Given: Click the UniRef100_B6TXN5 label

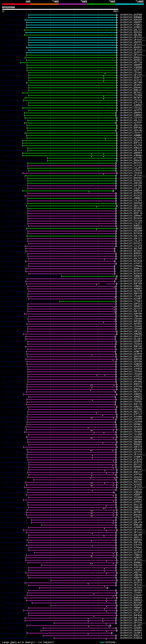Looking at the screenshot, I should (131, 82).
